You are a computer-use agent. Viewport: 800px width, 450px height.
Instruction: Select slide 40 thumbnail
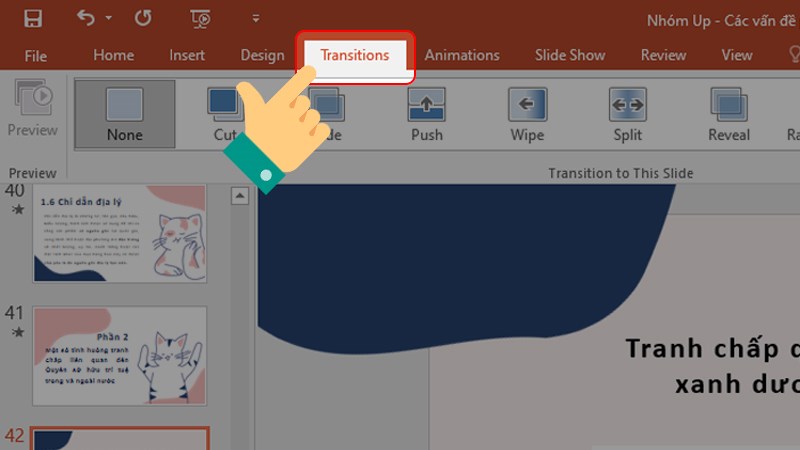(x=119, y=234)
